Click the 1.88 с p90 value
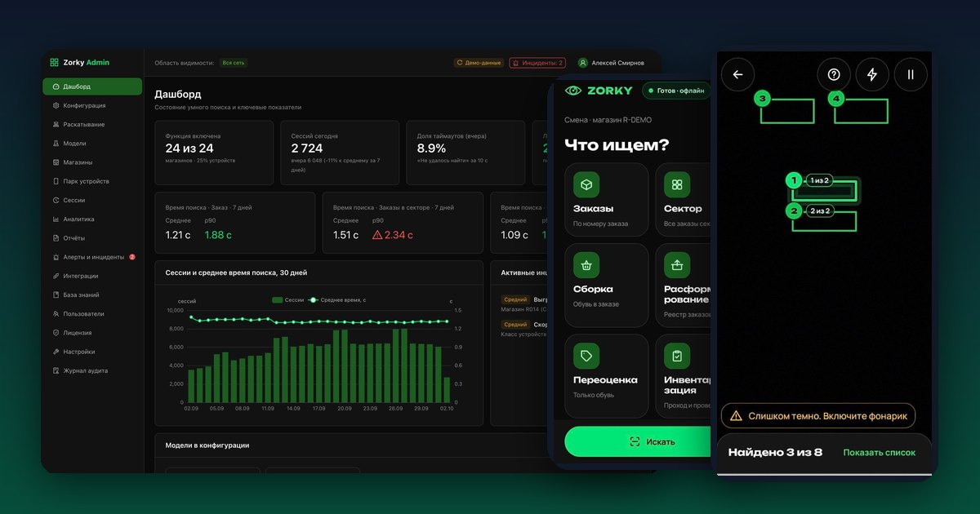The image size is (980, 514). (x=218, y=235)
